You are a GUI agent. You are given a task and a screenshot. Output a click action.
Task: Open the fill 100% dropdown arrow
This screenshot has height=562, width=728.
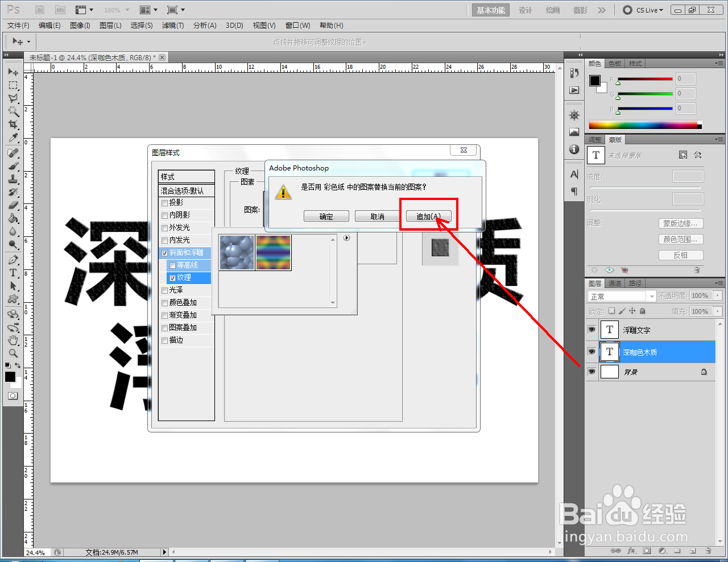pos(718,311)
